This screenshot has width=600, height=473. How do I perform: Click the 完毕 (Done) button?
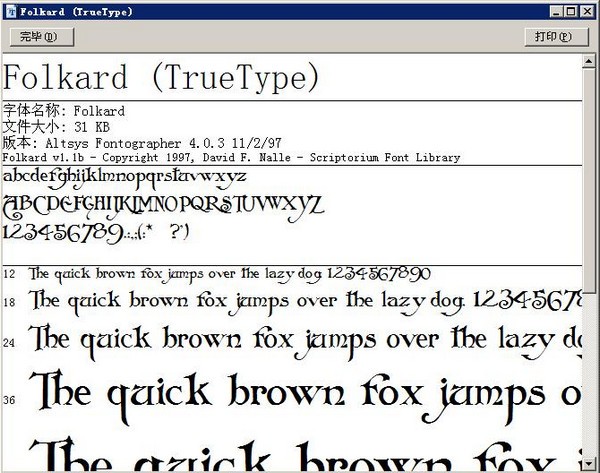tap(42, 37)
